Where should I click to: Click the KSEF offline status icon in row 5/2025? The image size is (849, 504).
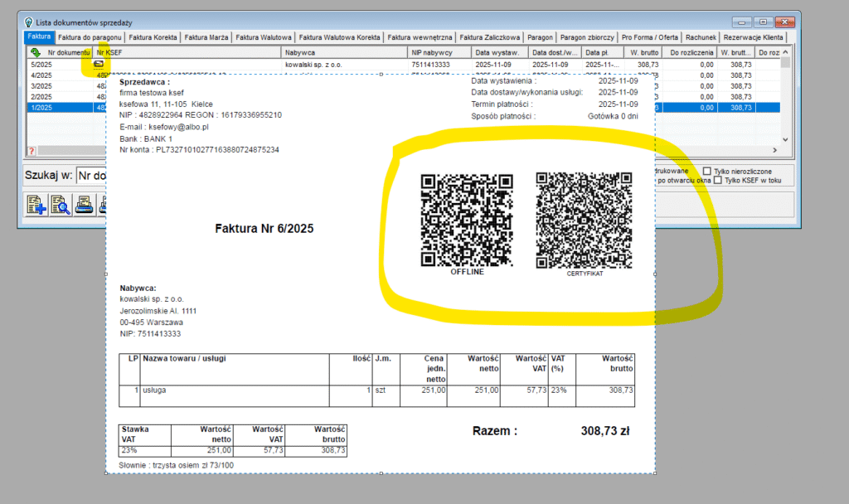pyautogui.click(x=99, y=64)
